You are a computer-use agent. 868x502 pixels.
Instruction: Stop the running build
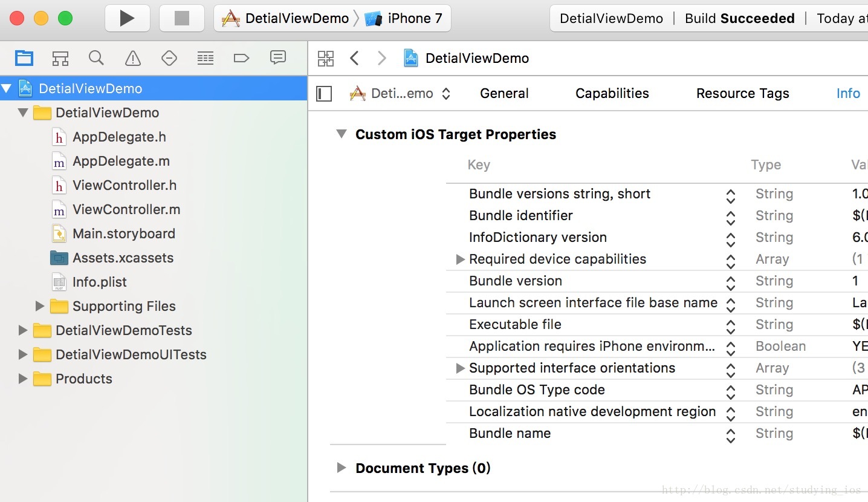point(182,19)
